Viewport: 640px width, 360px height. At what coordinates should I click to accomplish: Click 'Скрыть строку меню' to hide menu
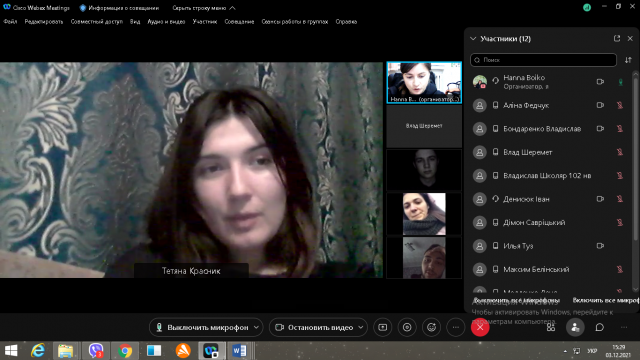pyautogui.click(x=203, y=8)
